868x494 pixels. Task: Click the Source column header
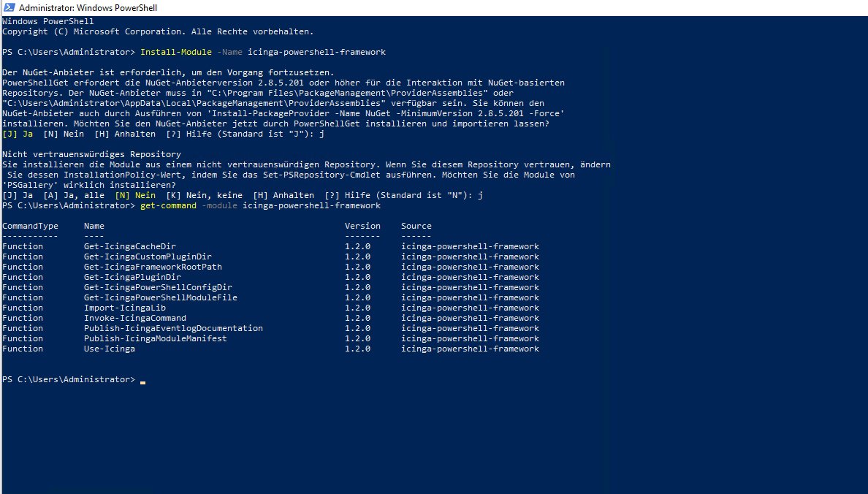(x=416, y=227)
